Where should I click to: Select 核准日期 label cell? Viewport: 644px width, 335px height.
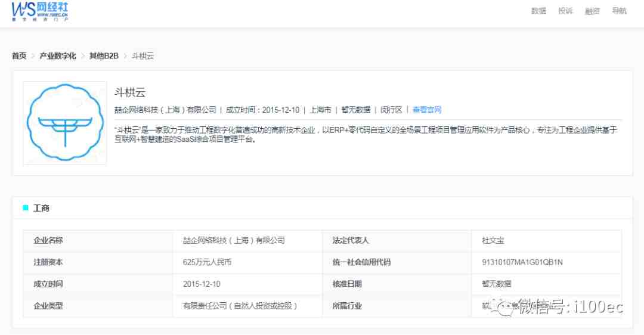pos(397,284)
